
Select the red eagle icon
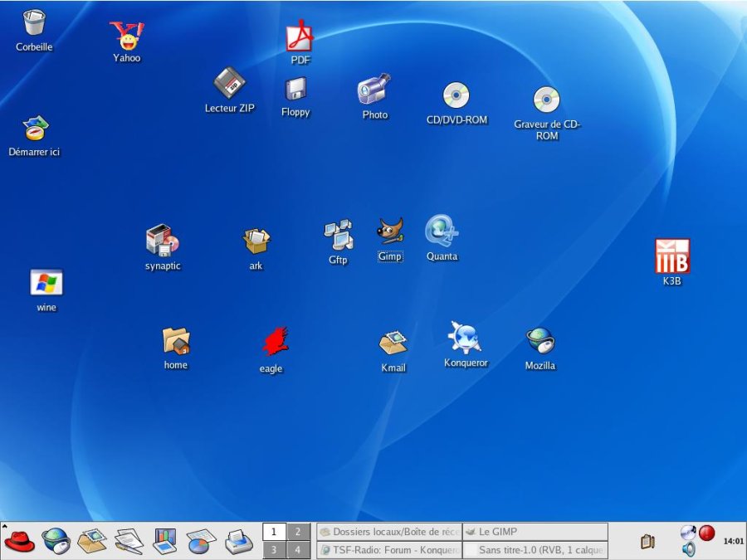276,342
